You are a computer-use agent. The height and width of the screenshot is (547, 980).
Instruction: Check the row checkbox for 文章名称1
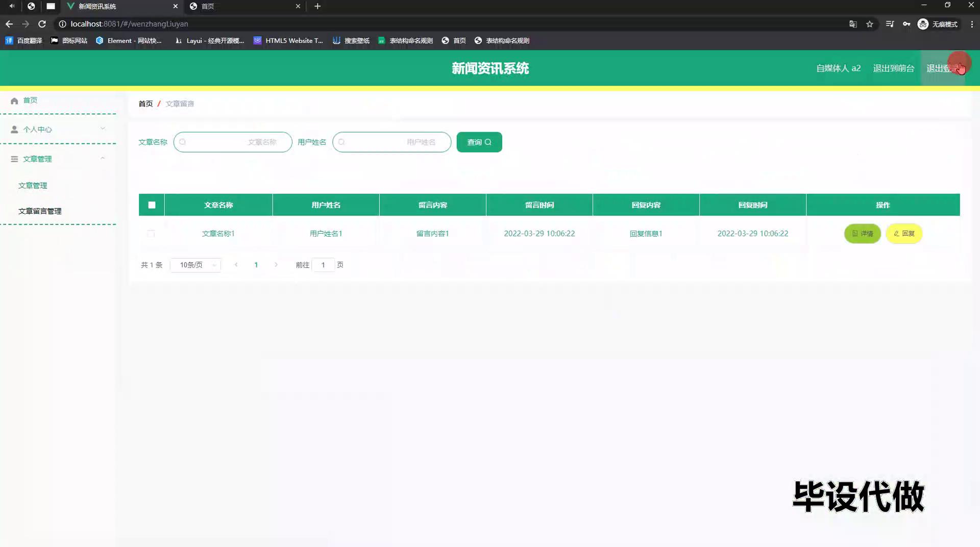(x=151, y=234)
